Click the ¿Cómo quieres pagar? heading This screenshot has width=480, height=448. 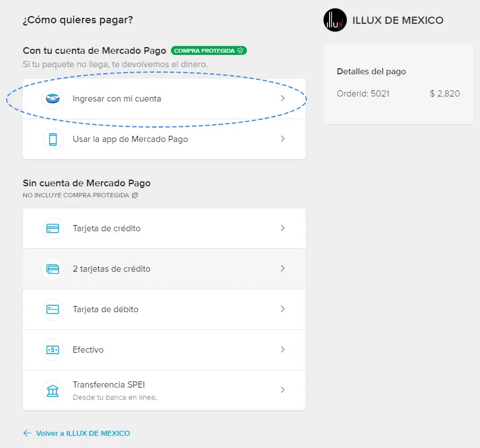(x=78, y=20)
